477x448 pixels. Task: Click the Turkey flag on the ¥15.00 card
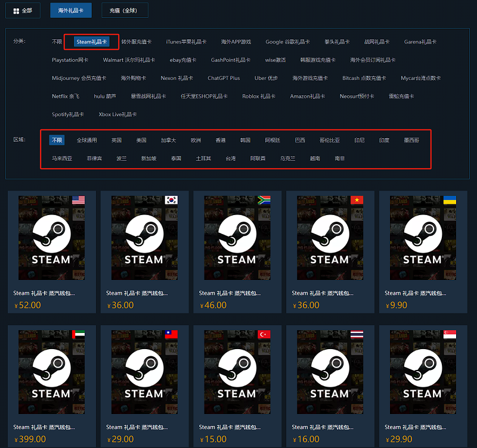[x=264, y=334]
